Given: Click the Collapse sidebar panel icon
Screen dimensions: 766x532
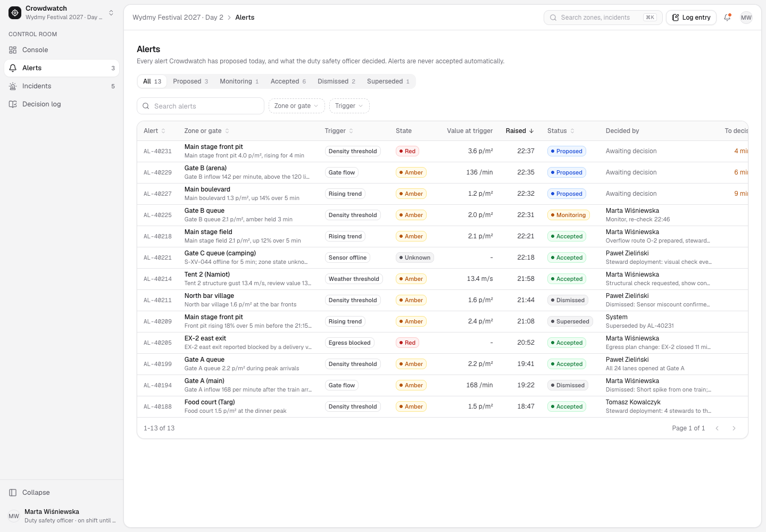Looking at the screenshot, I should [13, 493].
